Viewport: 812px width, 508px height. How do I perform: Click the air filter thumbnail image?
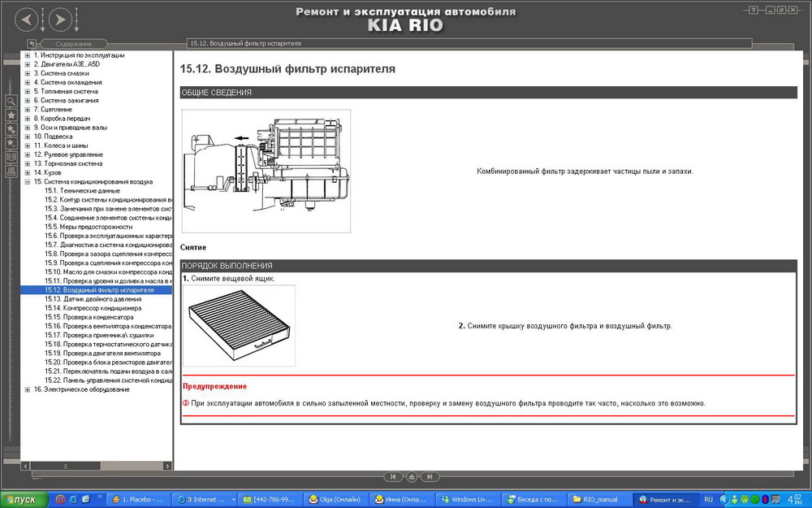coord(239,325)
